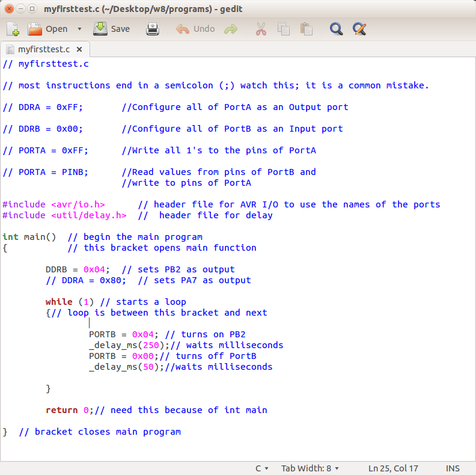Click the green Redo arrow
This screenshot has width=476, height=475.
(231, 29)
